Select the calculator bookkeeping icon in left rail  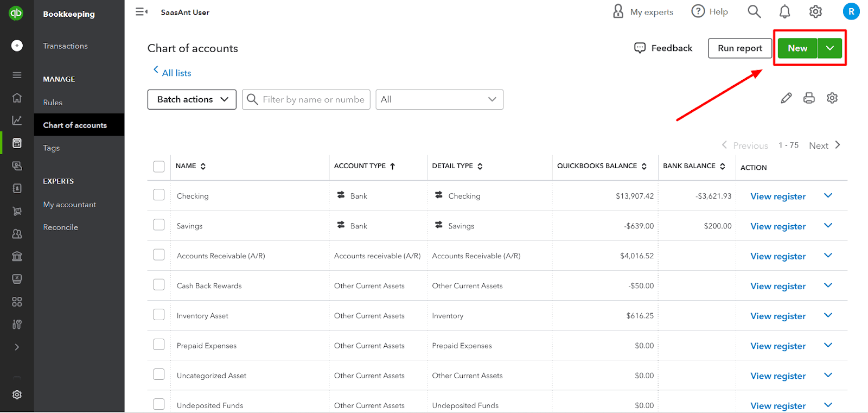(17, 143)
